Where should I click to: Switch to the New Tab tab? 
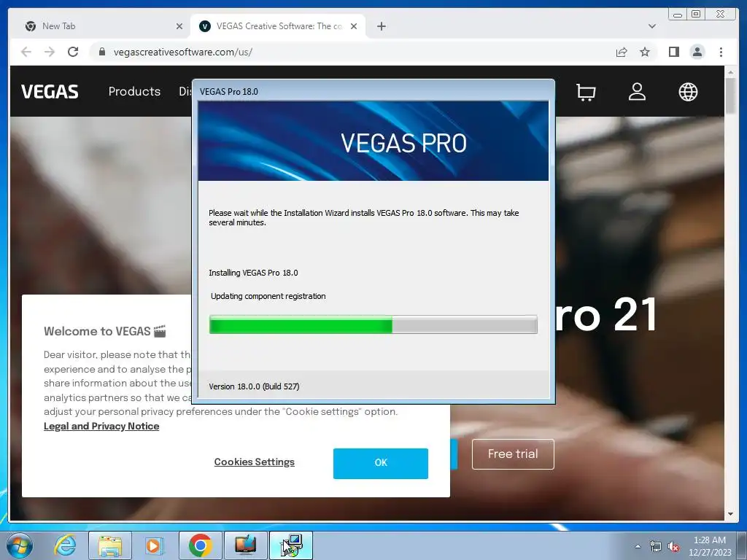click(100, 26)
